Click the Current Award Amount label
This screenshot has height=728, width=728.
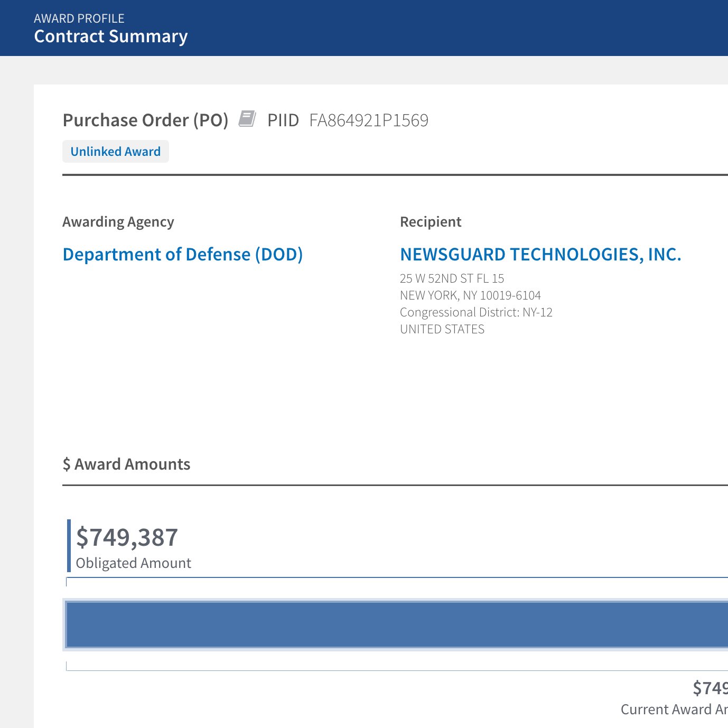674,710
